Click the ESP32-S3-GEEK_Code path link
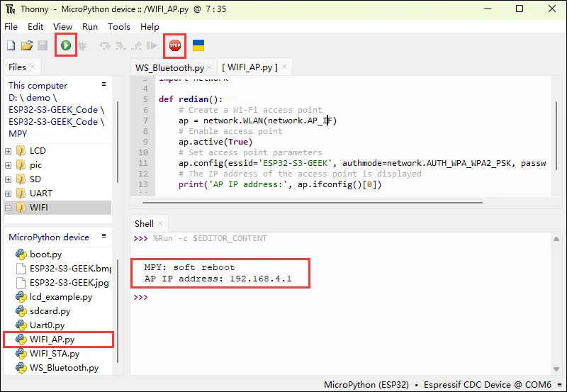 52,109
